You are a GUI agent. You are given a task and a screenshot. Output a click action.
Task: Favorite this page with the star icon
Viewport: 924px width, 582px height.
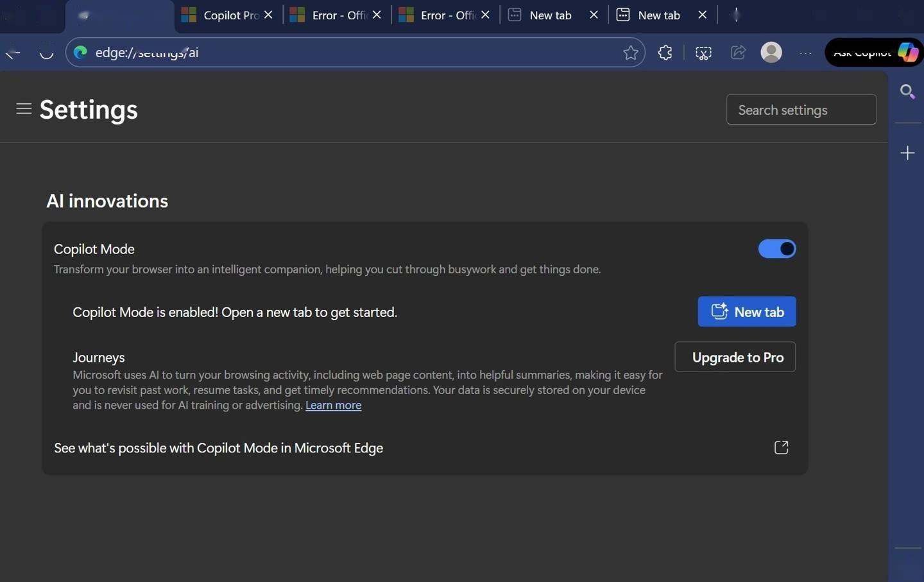(x=631, y=53)
